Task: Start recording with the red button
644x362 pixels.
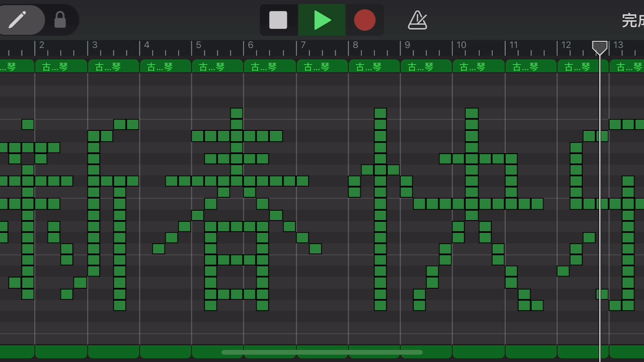Action: point(365,20)
